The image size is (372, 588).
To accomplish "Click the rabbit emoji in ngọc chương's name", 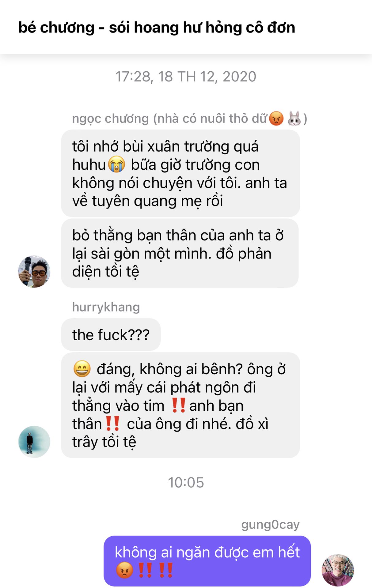I will [294, 119].
